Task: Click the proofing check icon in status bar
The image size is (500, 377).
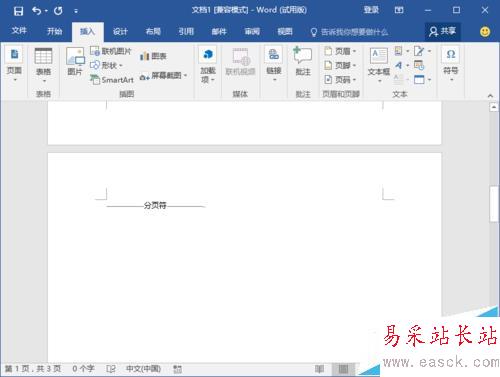Action: tap(111, 369)
